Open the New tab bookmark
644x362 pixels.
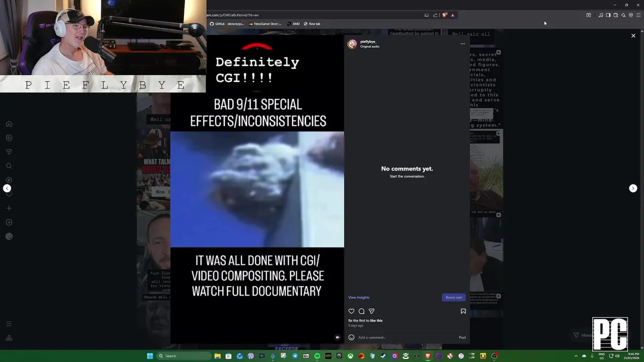[x=312, y=24]
